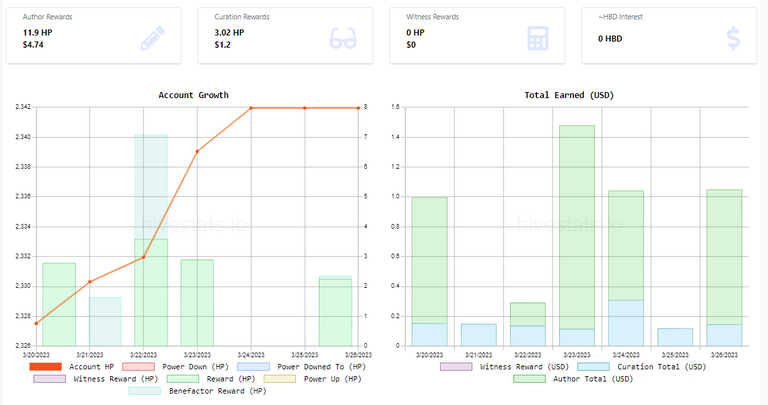Click the 3/20/2023 author total bar in Total Earned

[x=430, y=260]
